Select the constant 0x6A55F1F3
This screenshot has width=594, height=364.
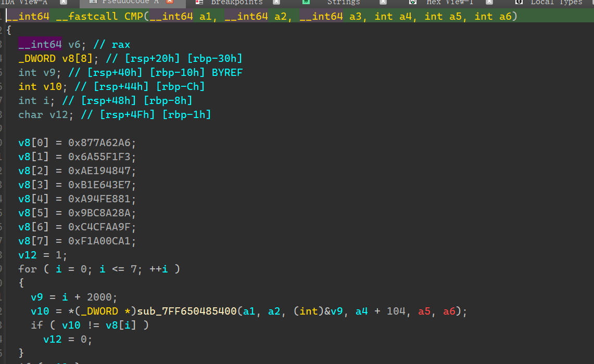[x=99, y=157]
